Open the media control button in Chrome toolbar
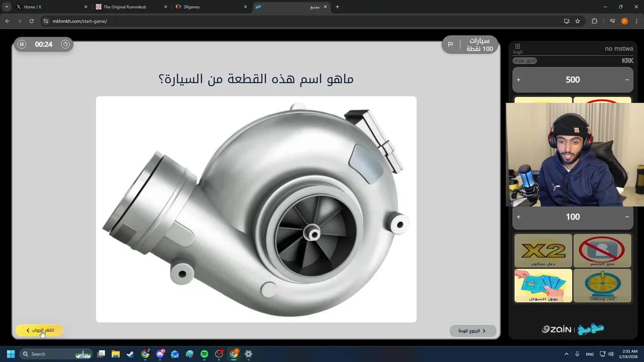The width and height of the screenshot is (644, 362). pyautogui.click(x=612, y=21)
